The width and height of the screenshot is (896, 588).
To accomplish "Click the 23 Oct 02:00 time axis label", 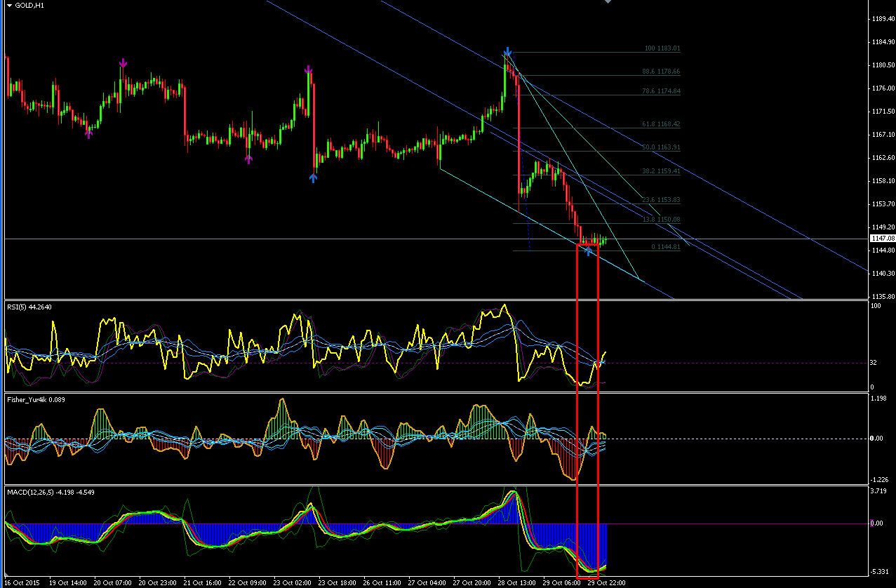I will (292, 582).
